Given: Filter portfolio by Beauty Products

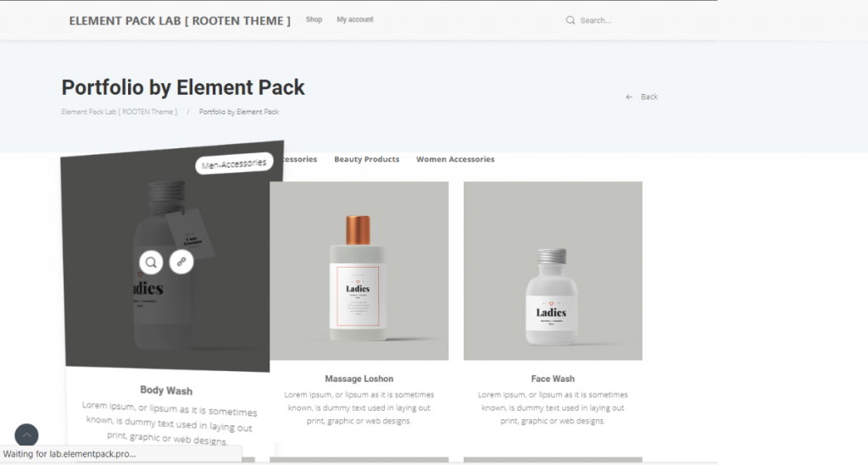Looking at the screenshot, I should [x=366, y=159].
